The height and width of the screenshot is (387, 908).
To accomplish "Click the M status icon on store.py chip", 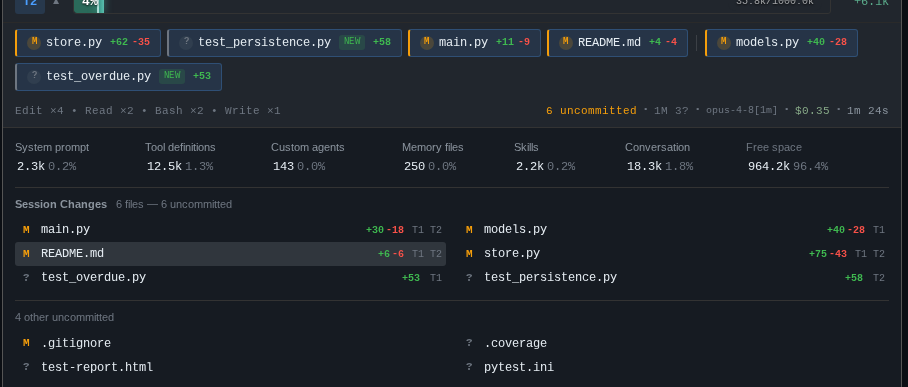I will pos(34,42).
